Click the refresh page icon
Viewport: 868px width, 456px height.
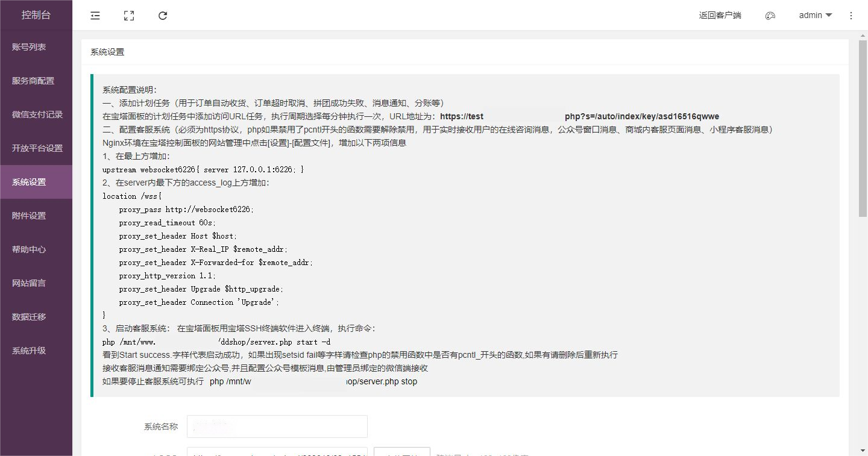(x=163, y=16)
